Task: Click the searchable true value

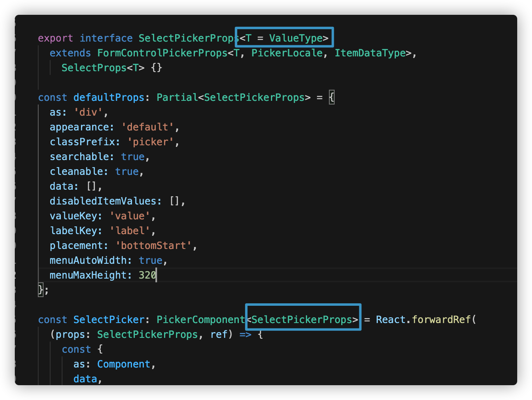Action: tap(132, 156)
